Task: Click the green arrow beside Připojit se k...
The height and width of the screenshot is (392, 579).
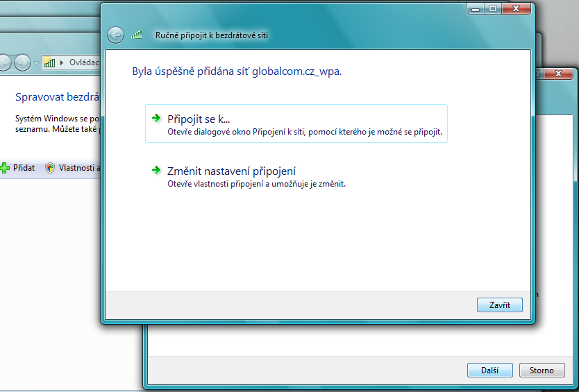Action: tap(156, 118)
